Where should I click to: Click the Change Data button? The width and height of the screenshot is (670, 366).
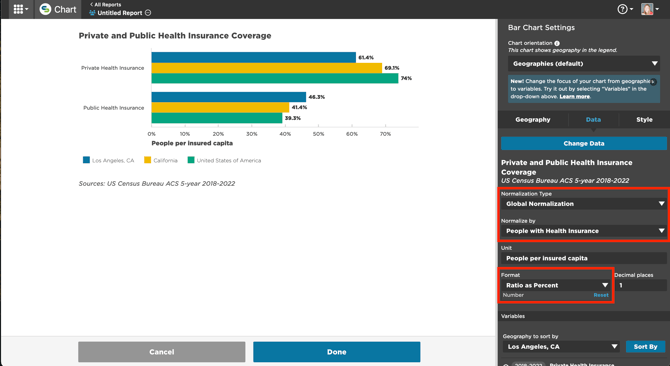point(584,143)
